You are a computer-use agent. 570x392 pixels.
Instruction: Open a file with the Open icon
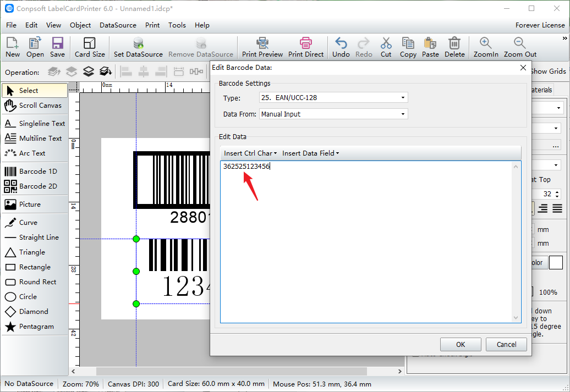click(x=35, y=47)
